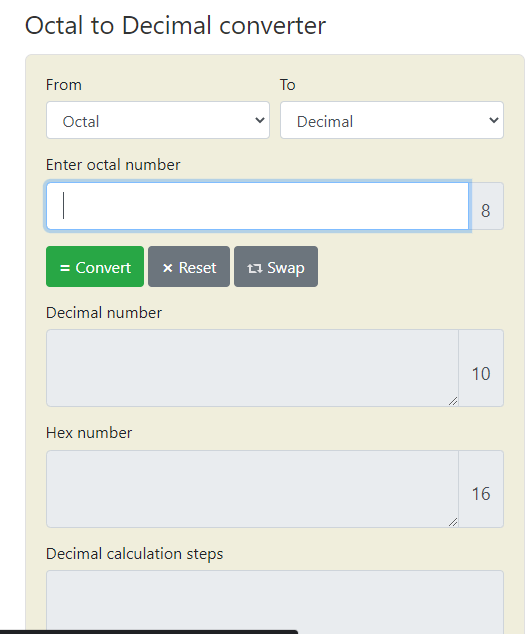526x634 pixels.
Task: Click the X icon on Reset button
Action: tap(167, 268)
